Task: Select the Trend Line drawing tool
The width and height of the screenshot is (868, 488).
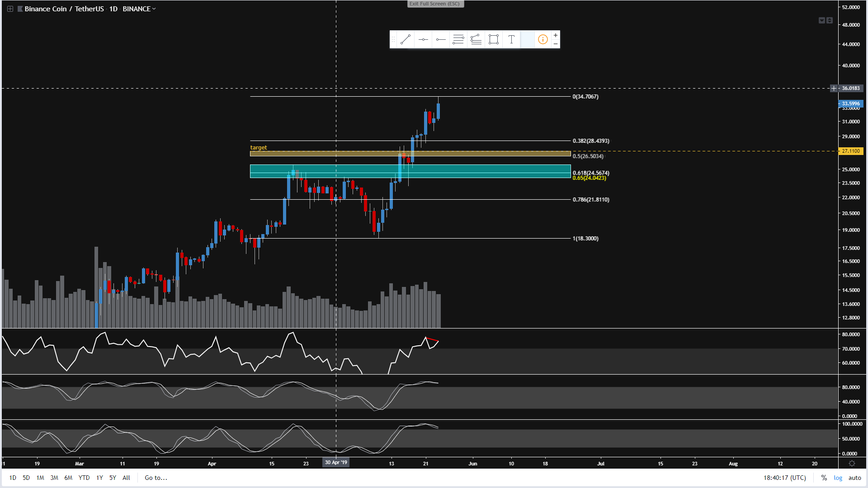Action: pos(406,40)
